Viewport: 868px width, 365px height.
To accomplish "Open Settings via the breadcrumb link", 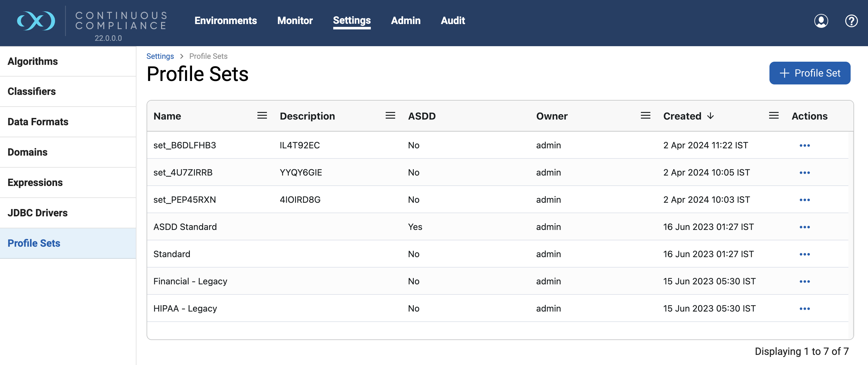I will pos(160,56).
